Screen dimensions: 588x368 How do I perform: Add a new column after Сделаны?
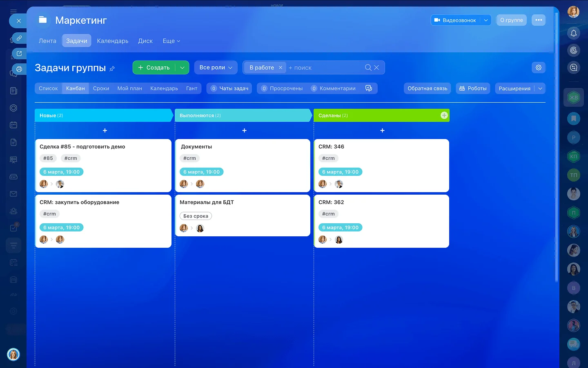(x=444, y=115)
